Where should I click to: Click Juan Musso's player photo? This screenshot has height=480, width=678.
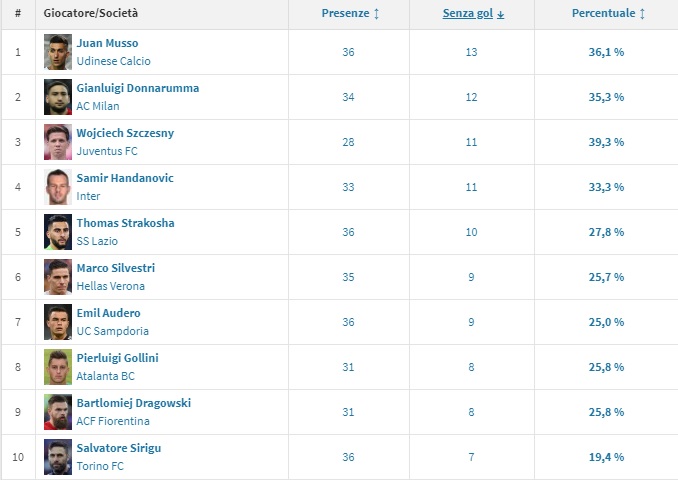coord(57,52)
